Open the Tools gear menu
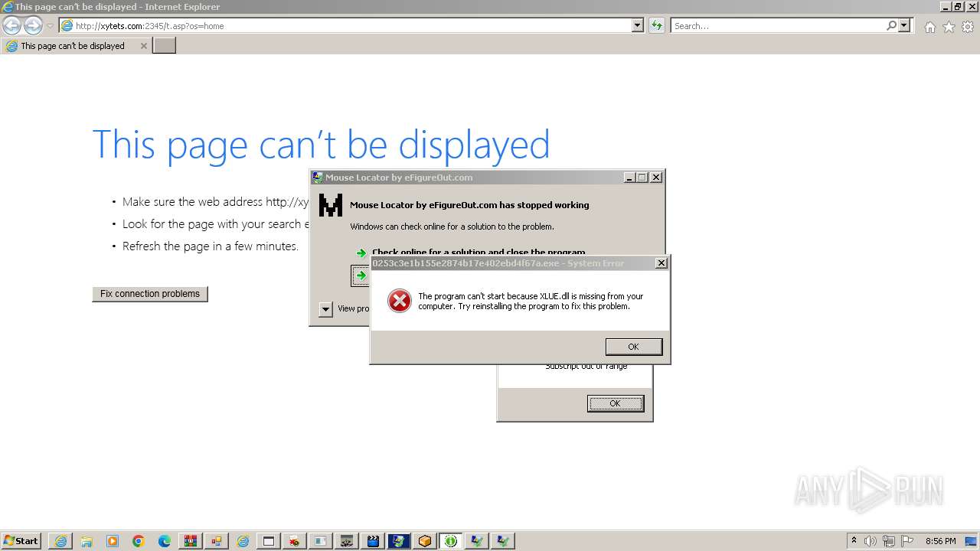This screenshot has width=980, height=551. coord(968,27)
